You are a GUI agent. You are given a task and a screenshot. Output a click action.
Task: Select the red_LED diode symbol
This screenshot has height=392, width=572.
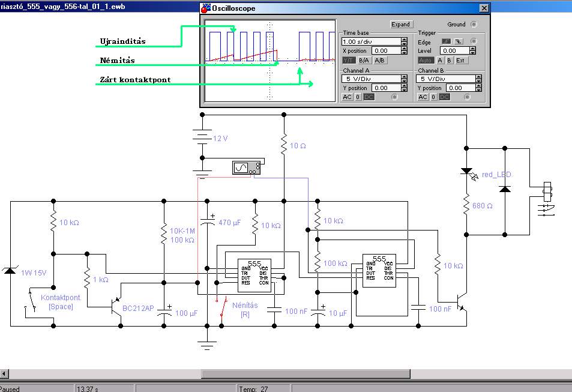point(469,173)
